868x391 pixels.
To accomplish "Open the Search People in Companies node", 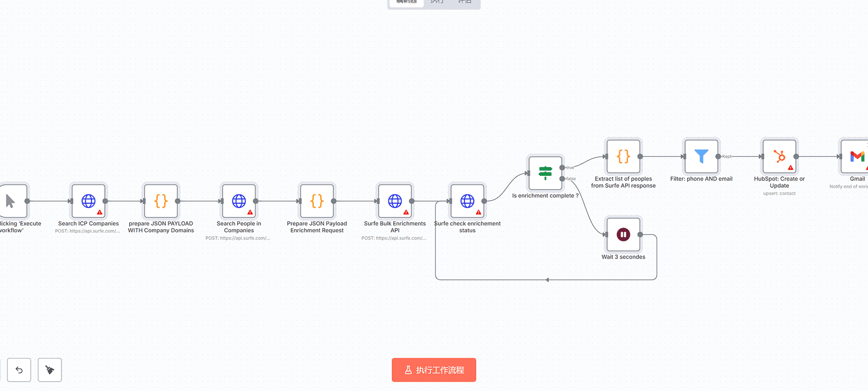I will (239, 201).
